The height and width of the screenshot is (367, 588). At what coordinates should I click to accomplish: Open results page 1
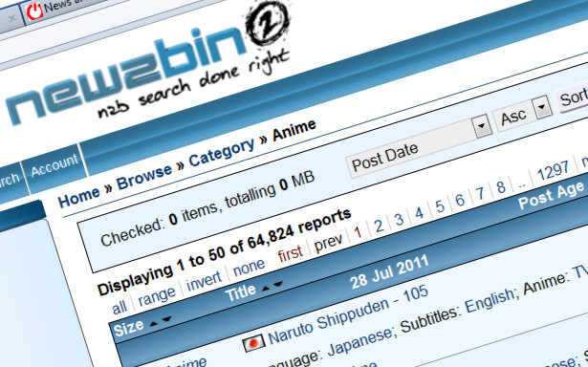pos(358,232)
